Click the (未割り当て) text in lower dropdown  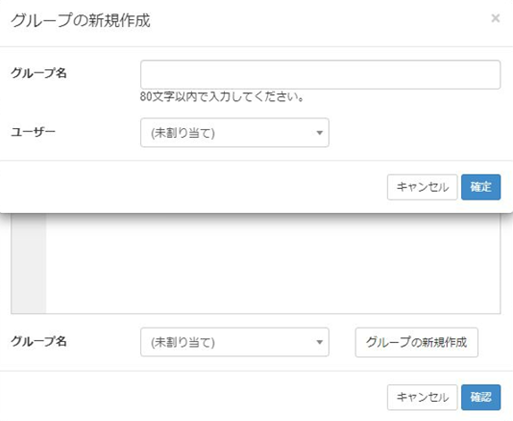(x=183, y=342)
